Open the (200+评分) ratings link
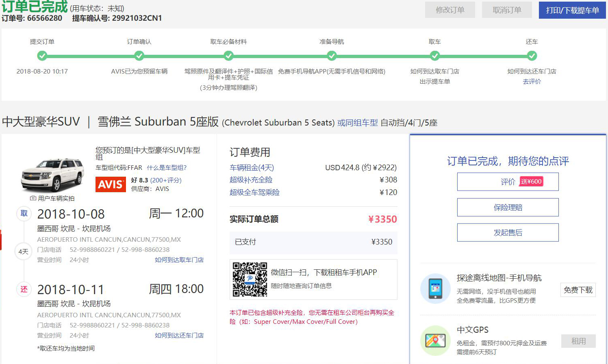Image resolution: width=608 pixels, height=364 pixels. coord(166,180)
